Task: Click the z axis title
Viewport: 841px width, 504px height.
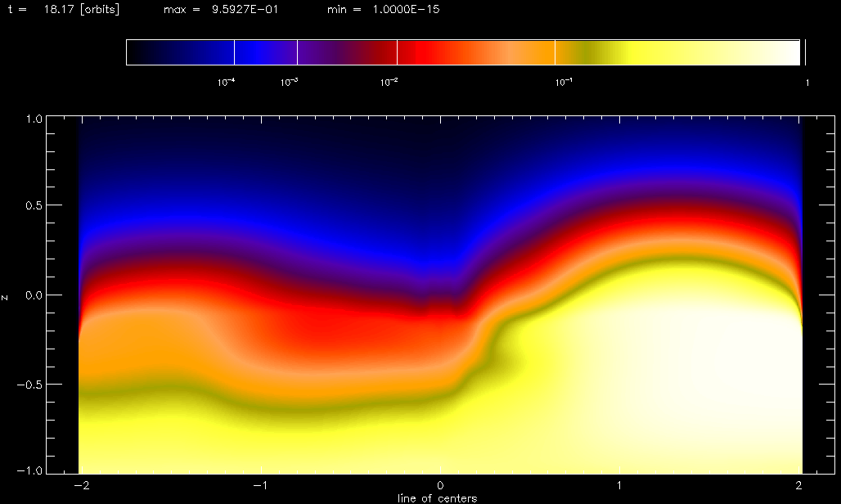Action: tap(6, 296)
